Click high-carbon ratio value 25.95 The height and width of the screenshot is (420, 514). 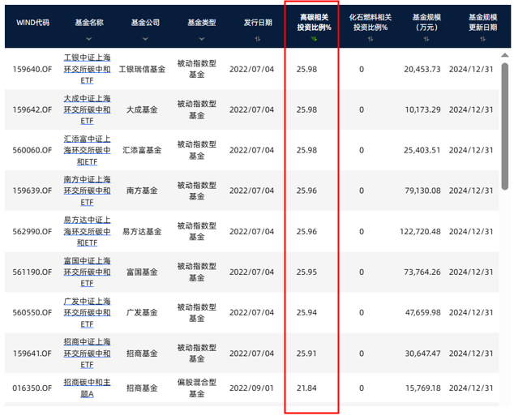click(x=306, y=272)
